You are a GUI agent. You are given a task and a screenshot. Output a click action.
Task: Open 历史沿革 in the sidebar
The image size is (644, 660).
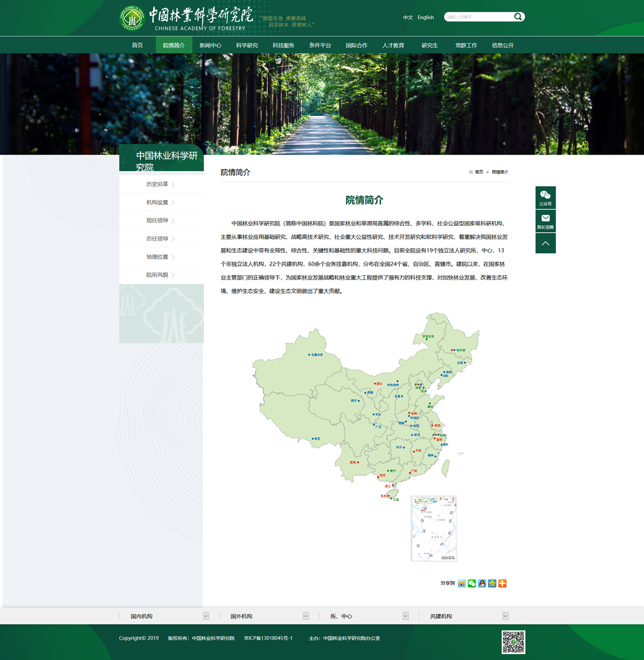coord(157,184)
